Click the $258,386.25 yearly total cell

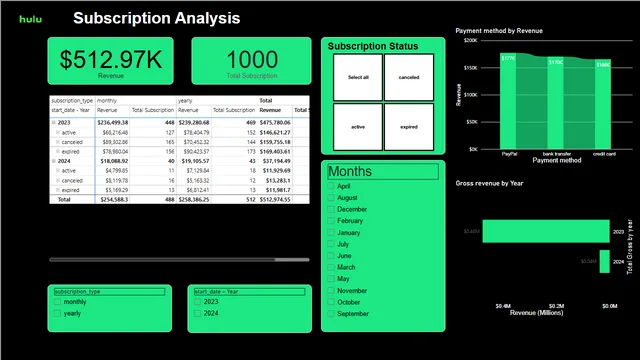(194, 200)
